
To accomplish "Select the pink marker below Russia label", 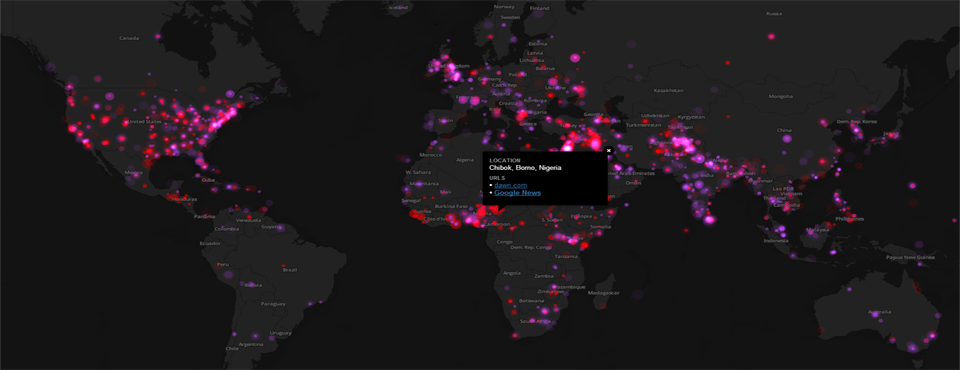I will click(771, 37).
